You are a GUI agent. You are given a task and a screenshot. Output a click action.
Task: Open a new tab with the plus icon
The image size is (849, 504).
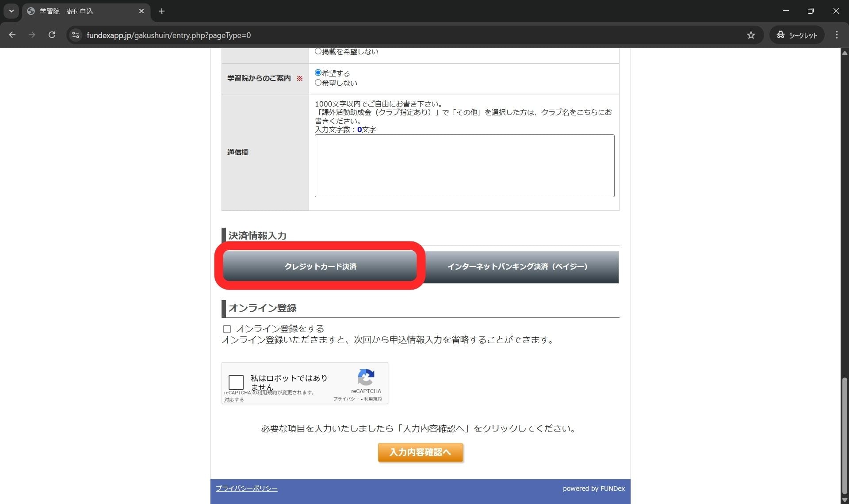click(162, 11)
